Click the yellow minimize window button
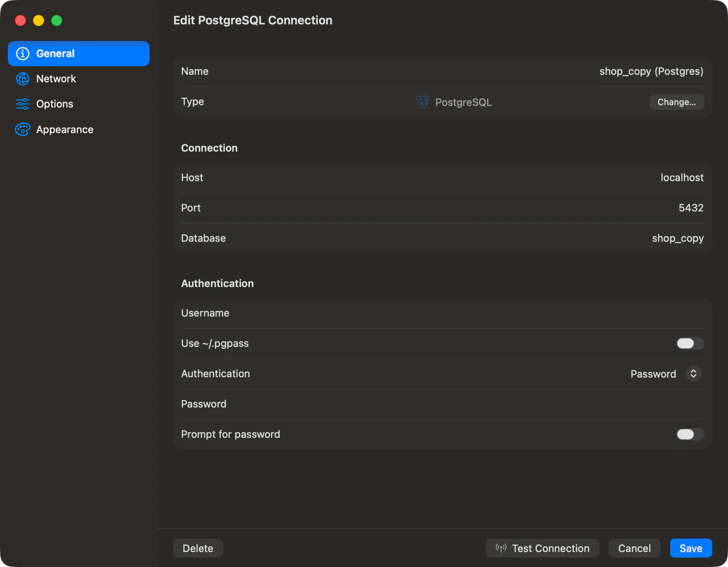728x567 pixels. [x=39, y=20]
